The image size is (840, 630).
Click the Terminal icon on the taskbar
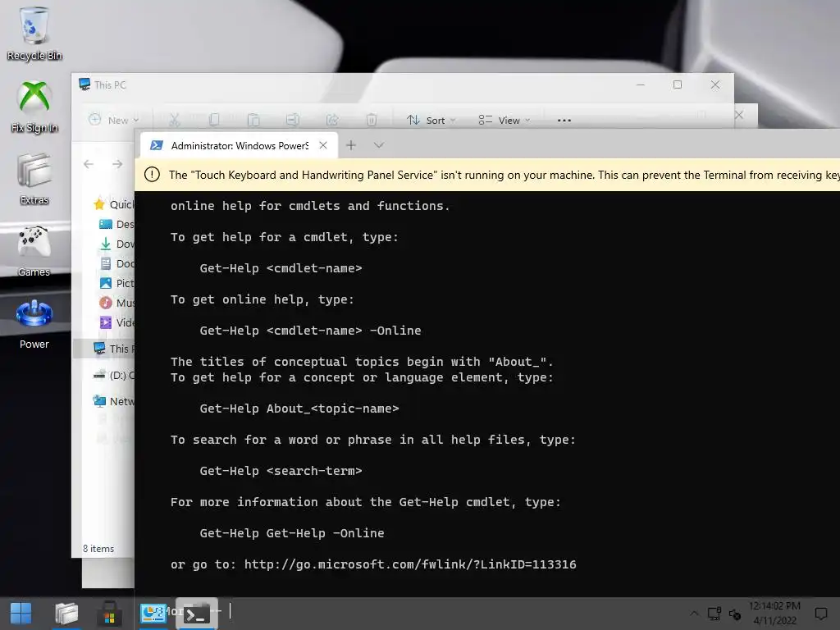pyautogui.click(x=197, y=614)
